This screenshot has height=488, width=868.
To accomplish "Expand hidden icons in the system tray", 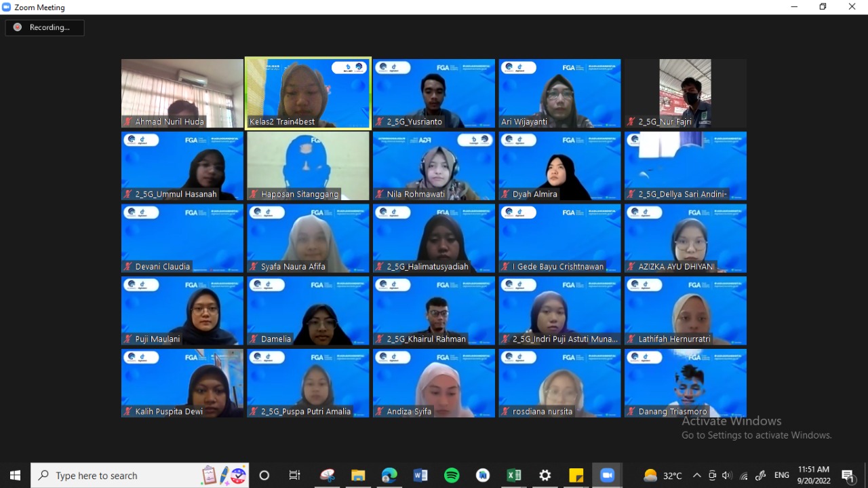I will click(x=696, y=475).
